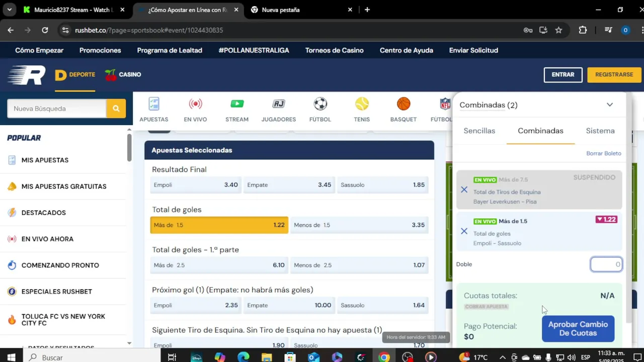Reload the page
644x362 pixels.
point(45,30)
